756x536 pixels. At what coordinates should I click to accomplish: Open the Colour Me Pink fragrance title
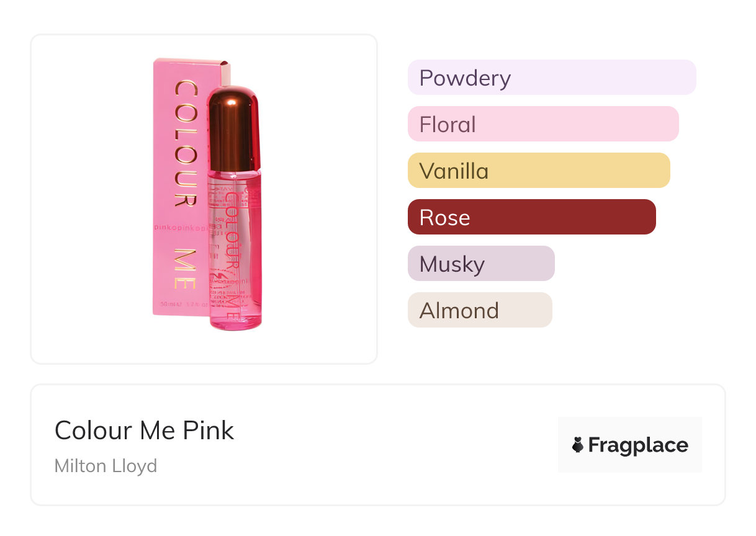pyautogui.click(x=144, y=430)
